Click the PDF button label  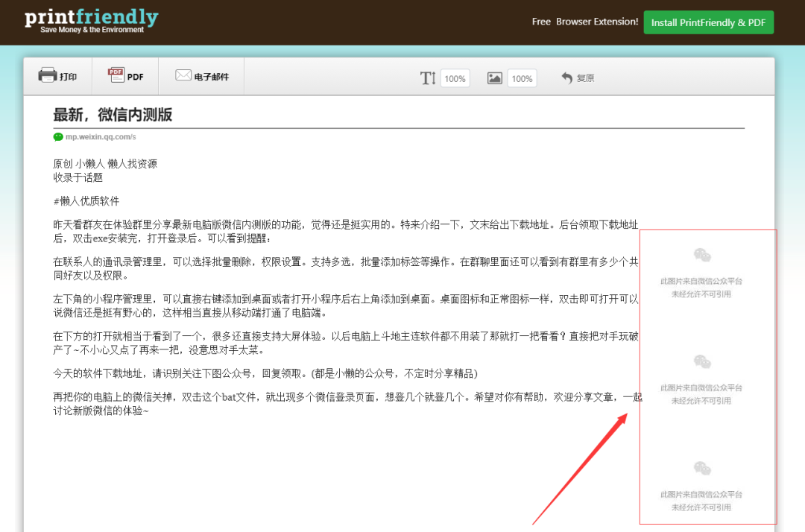135,77
